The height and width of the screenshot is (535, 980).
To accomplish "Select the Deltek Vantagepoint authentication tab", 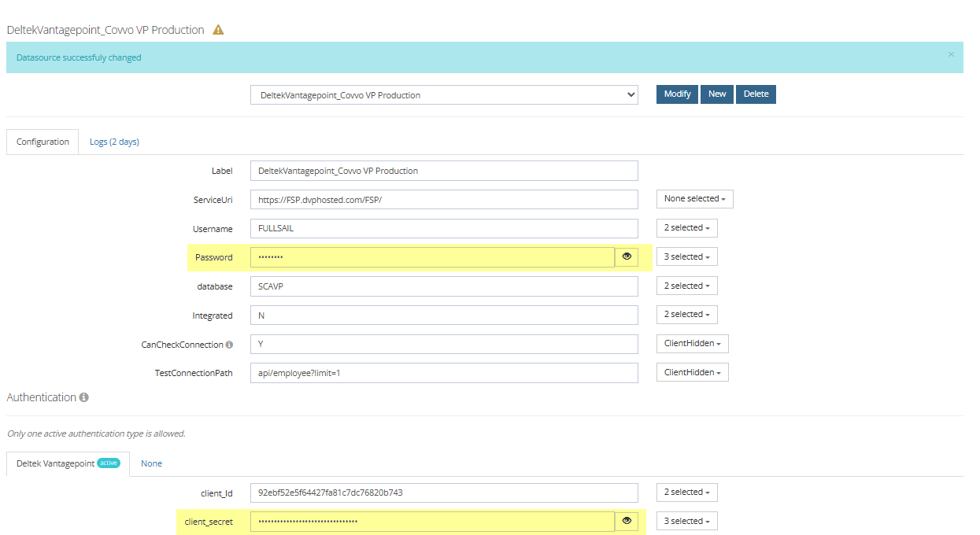I will coord(68,463).
